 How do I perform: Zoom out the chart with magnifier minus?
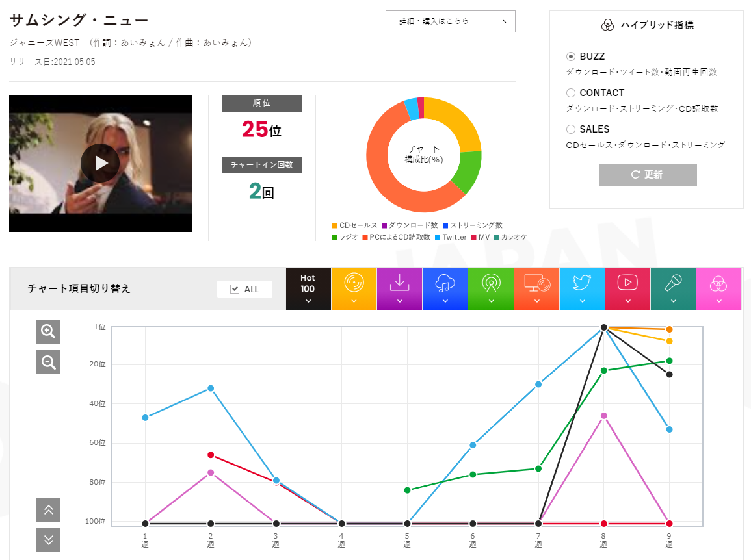[48, 363]
